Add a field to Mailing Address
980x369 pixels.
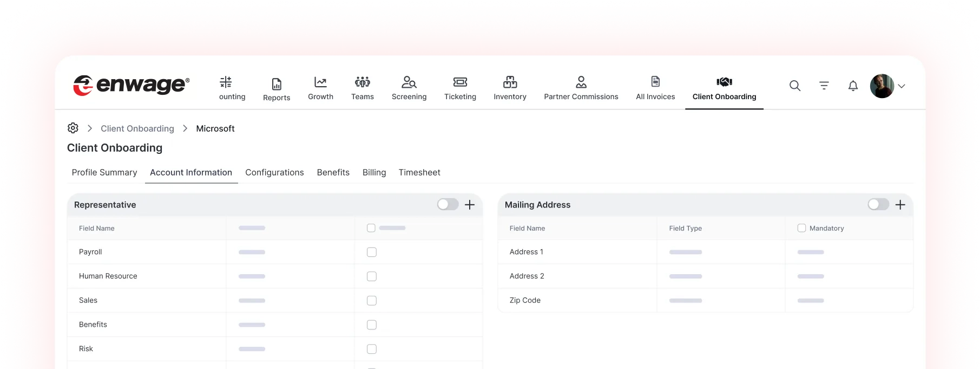pyautogui.click(x=900, y=205)
